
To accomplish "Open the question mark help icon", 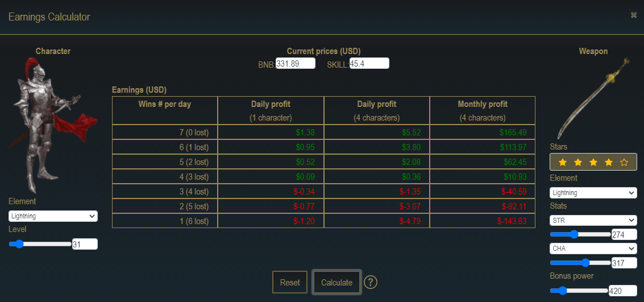I will [371, 282].
